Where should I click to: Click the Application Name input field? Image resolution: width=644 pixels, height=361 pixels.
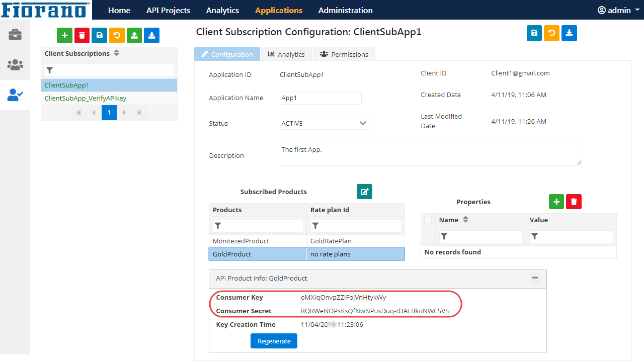point(320,98)
